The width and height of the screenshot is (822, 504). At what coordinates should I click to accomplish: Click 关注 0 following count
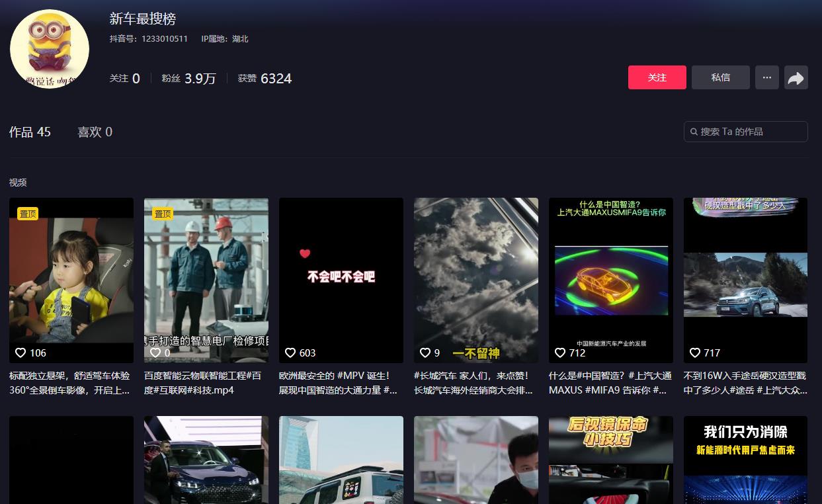pos(124,78)
